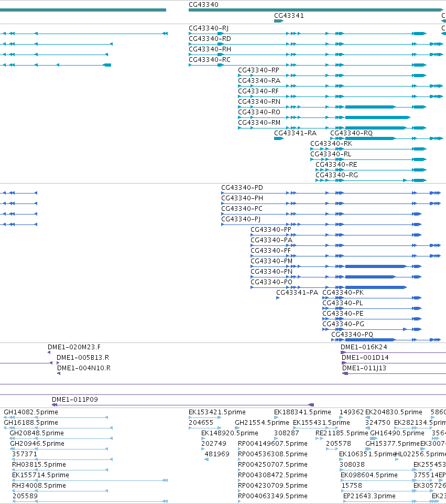Click the CG43340-RF transcript label
The height and width of the screenshot is (504, 446).
(258, 91)
